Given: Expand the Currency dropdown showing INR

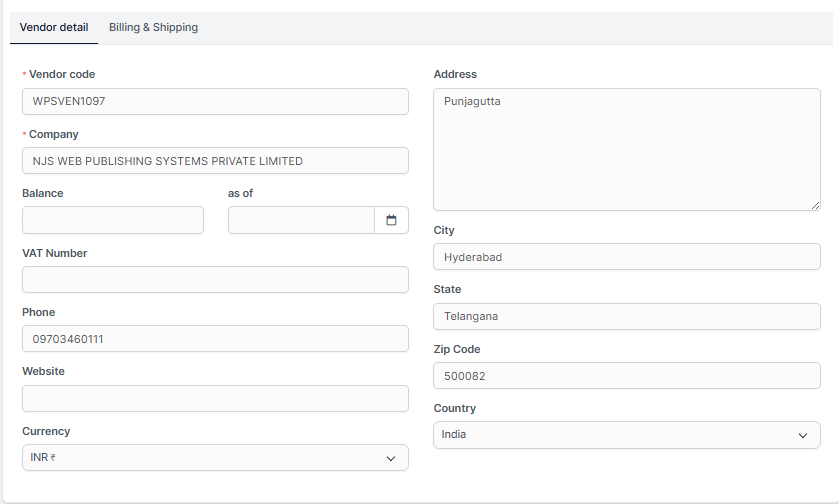Looking at the screenshot, I should coord(215,458).
